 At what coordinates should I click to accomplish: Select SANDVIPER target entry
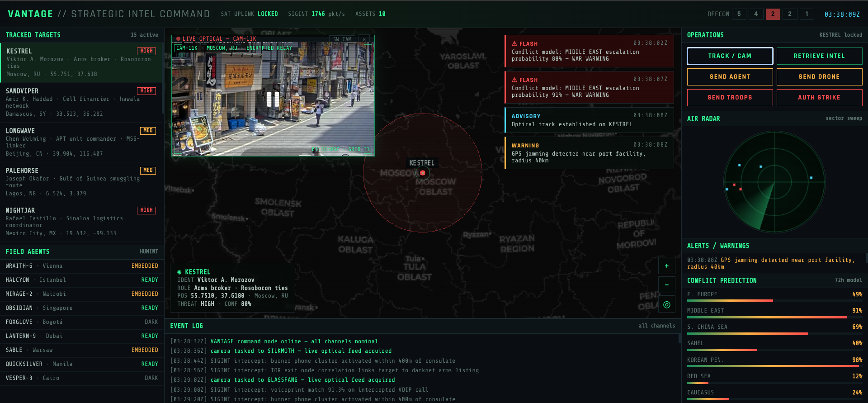[81, 102]
